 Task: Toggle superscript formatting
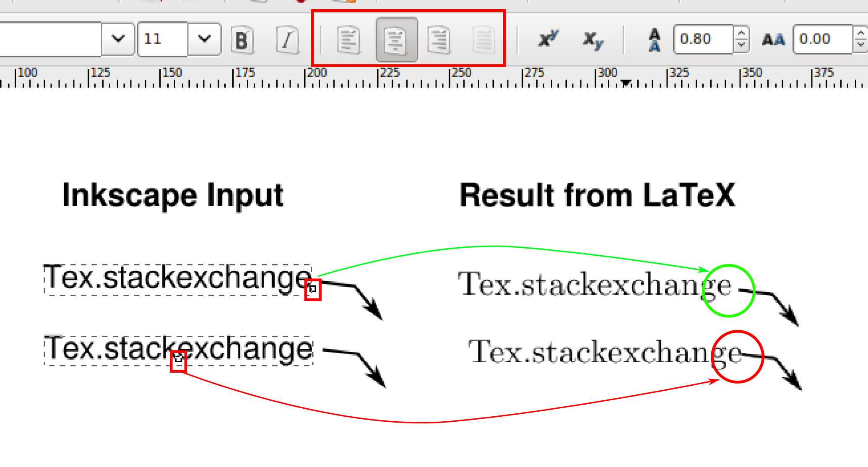pos(548,39)
